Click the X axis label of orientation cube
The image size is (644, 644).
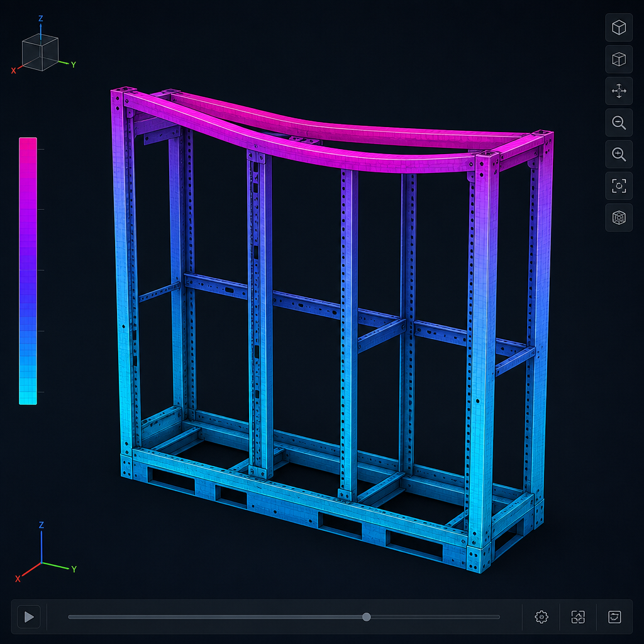coord(14,70)
